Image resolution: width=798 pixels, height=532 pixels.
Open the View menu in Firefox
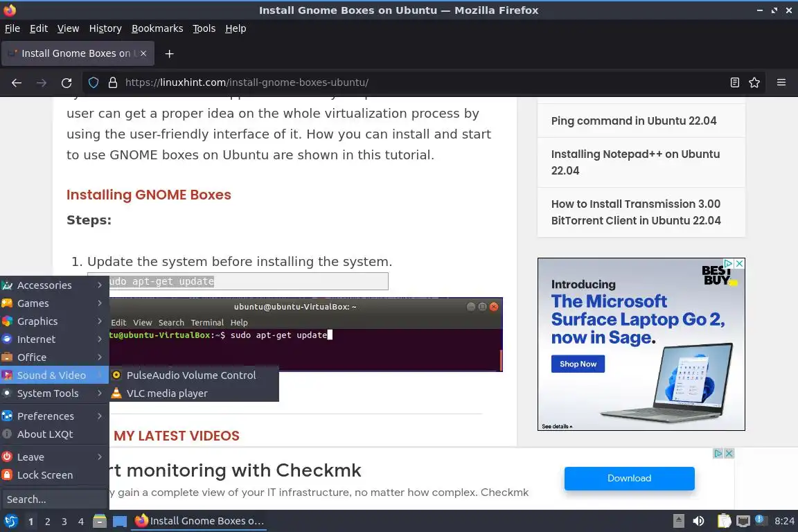pyautogui.click(x=68, y=28)
